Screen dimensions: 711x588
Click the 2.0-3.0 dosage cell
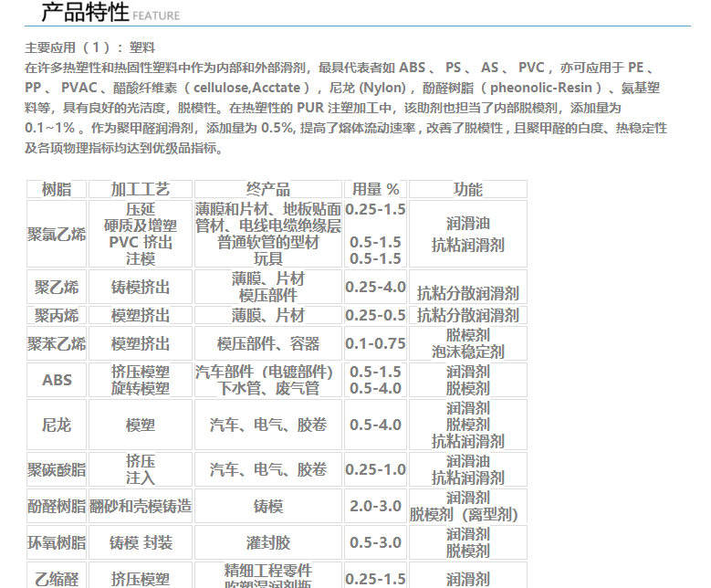[375, 506]
